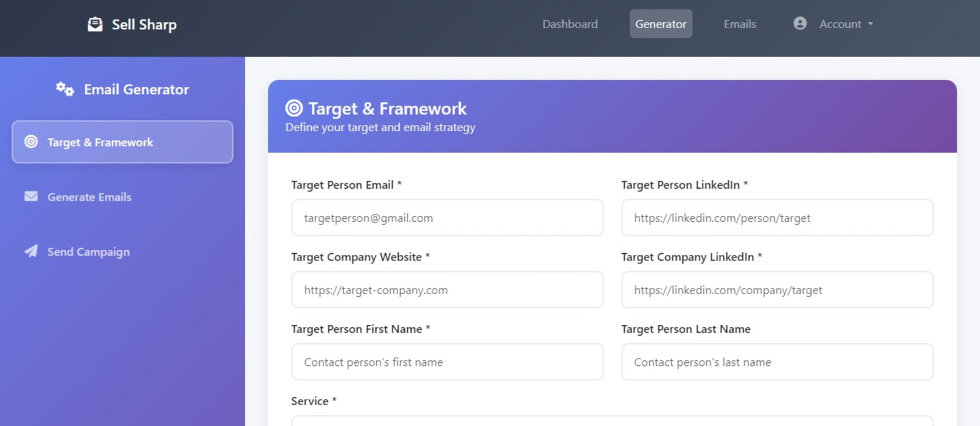
Task: Click the bullseye icon in the form header
Action: click(294, 108)
